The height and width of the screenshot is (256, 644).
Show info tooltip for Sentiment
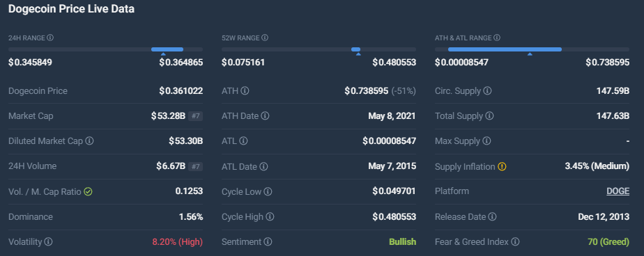(268, 242)
